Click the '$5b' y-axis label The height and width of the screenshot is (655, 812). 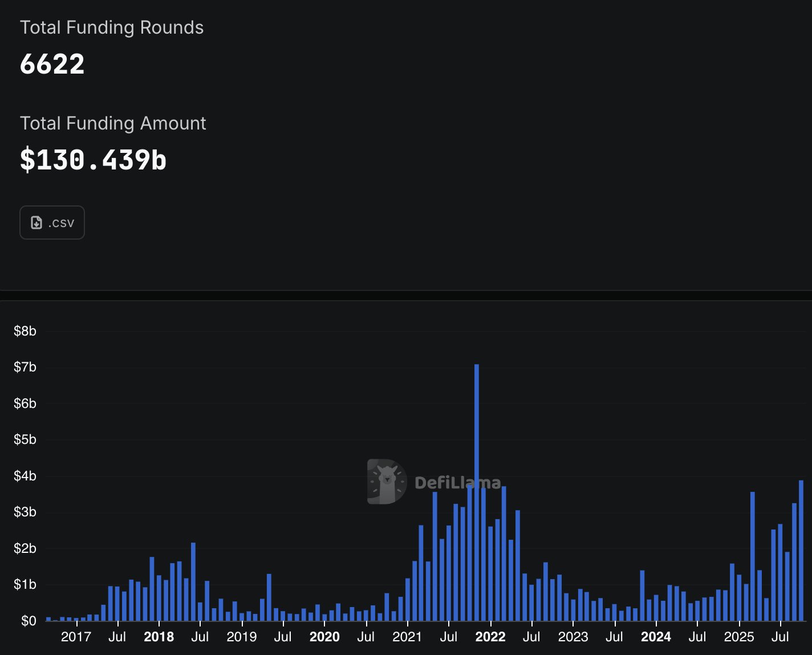click(25, 439)
